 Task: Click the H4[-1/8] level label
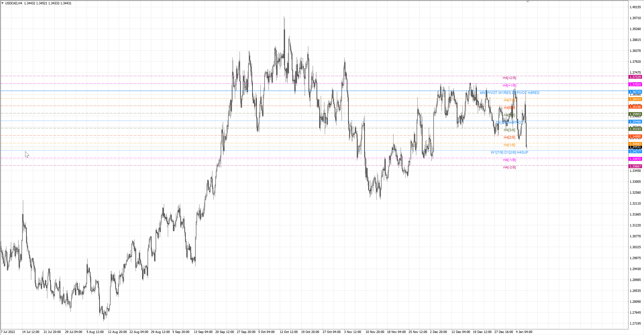click(x=509, y=160)
